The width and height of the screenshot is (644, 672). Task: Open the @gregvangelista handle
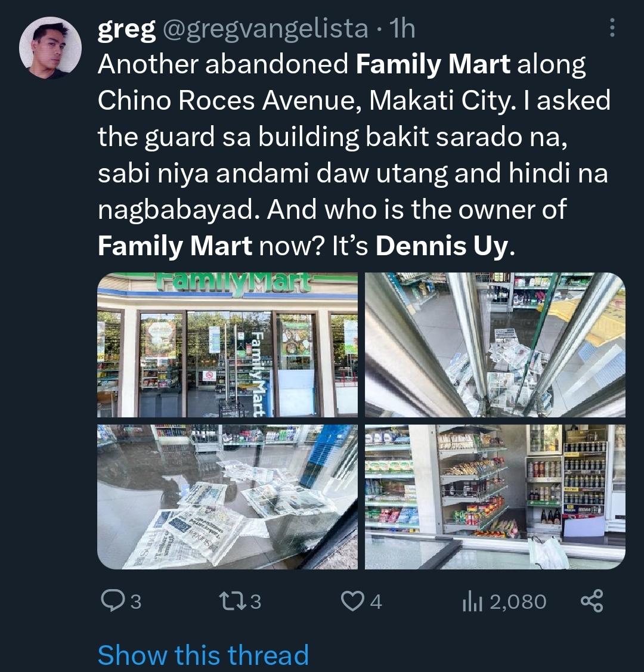(x=266, y=29)
